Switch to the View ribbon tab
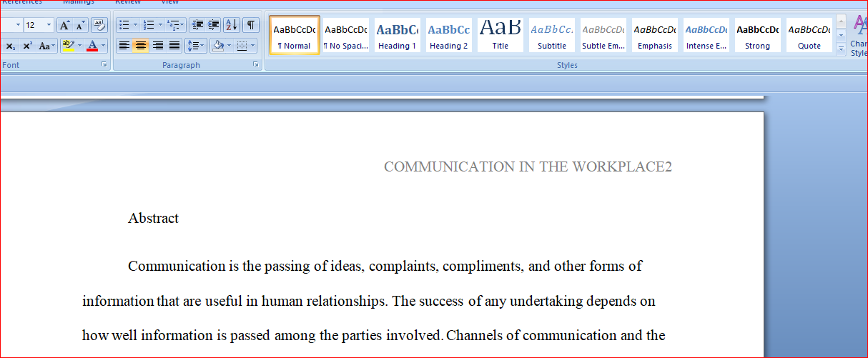 click(169, 2)
